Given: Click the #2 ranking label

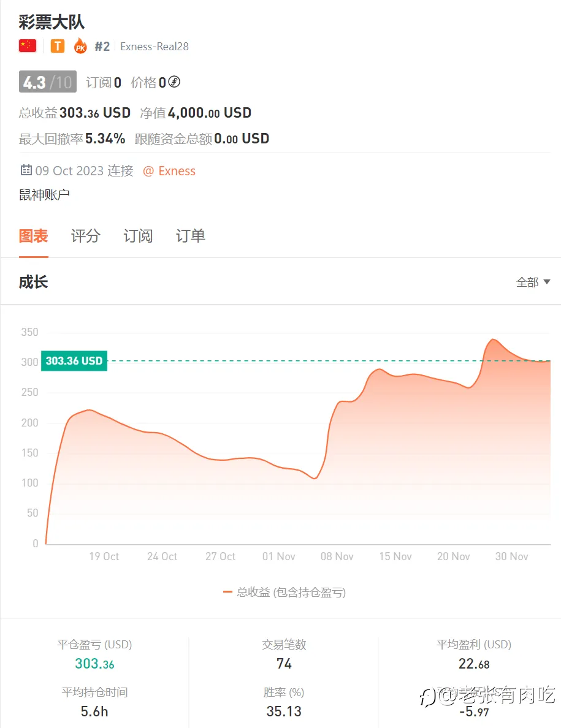Looking at the screenshot, I should click(102, 47).
